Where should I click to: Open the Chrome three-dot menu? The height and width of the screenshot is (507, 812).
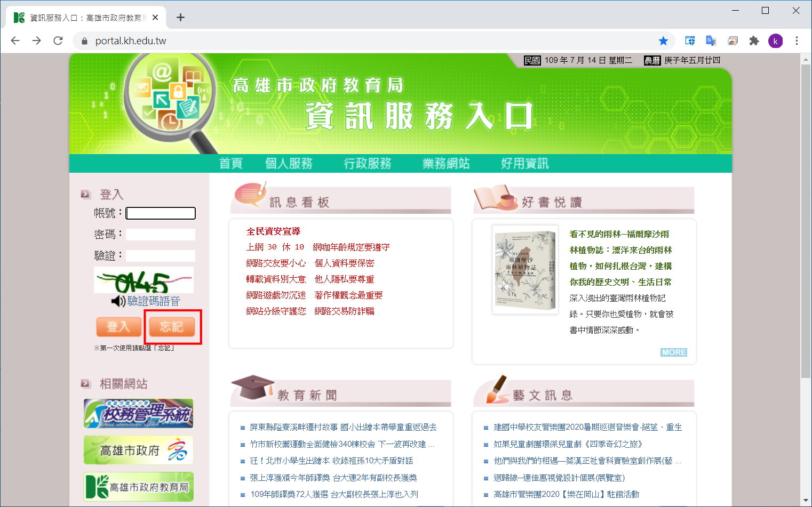pyautogui.click(x=797, y=41)
